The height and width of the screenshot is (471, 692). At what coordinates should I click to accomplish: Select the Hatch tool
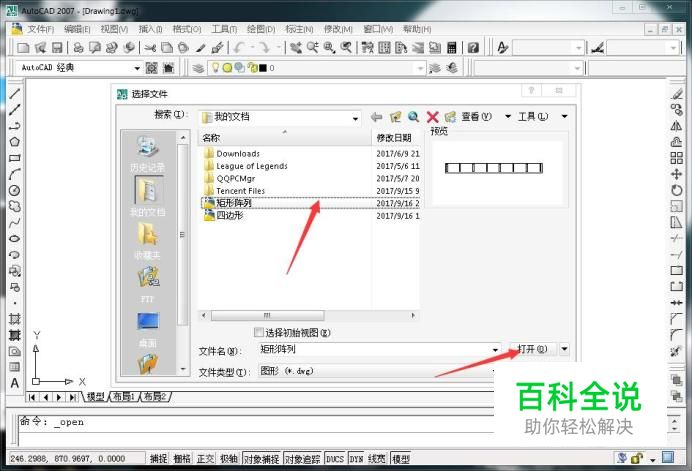(x=15, y=319)
